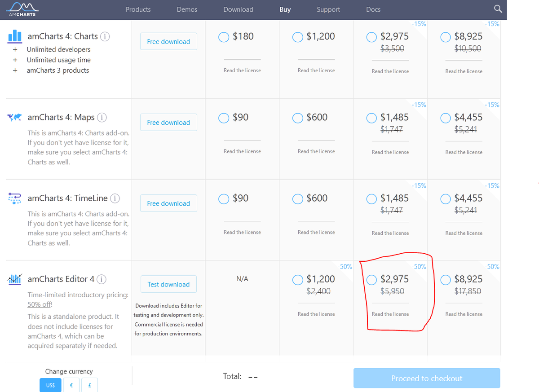Read the license under $600 TimeLine price
Image resolution: width=539 pixels, height=392 pixels.
316,232
